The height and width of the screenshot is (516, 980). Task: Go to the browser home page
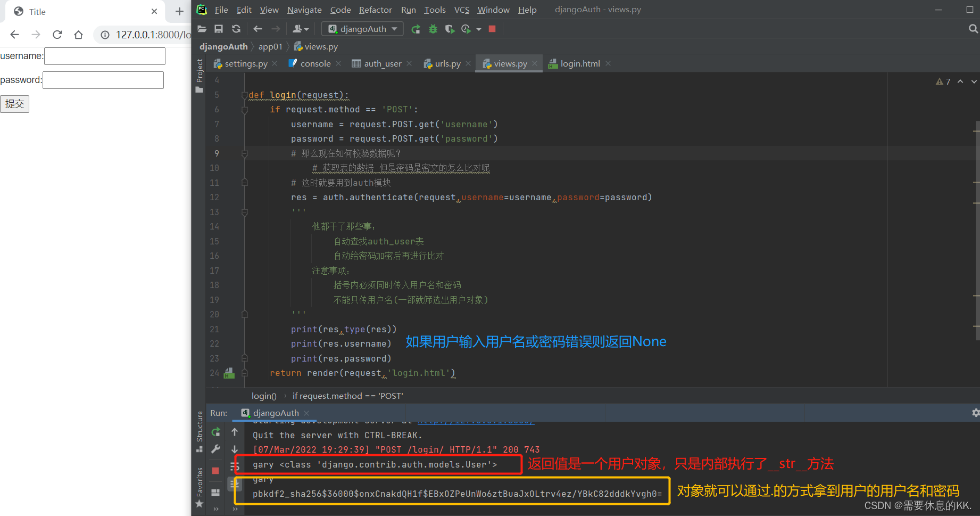point(79,35)
